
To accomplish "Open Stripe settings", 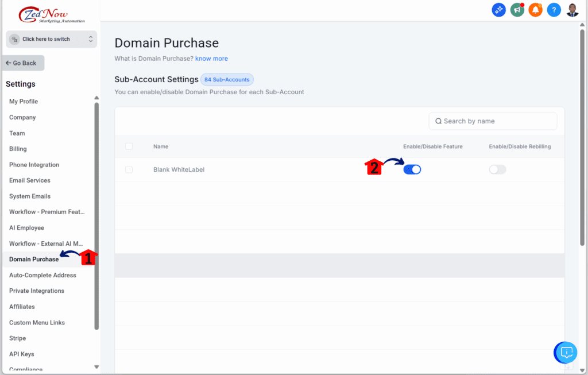I will click(17, 338).
